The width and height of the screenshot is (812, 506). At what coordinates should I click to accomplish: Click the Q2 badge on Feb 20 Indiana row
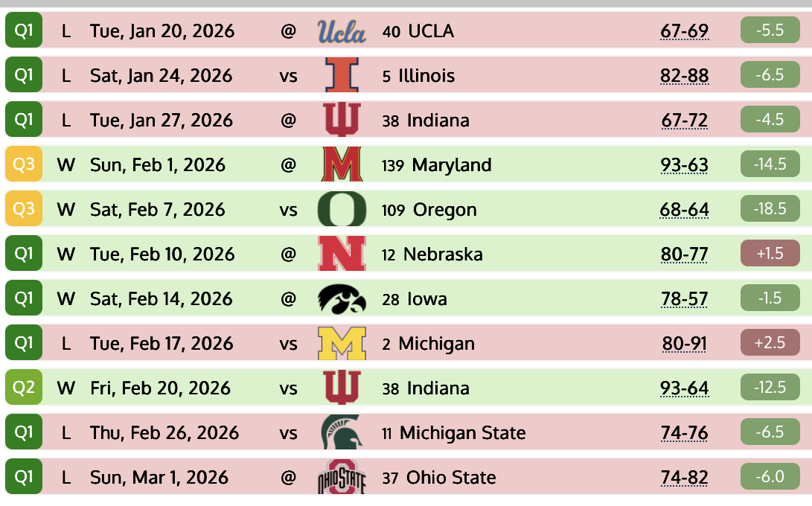point(24,388)
